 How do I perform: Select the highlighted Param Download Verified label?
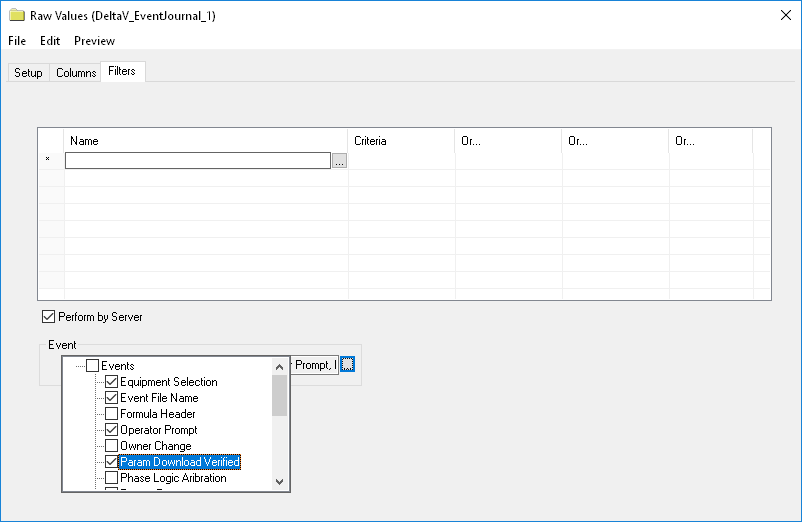180,462
